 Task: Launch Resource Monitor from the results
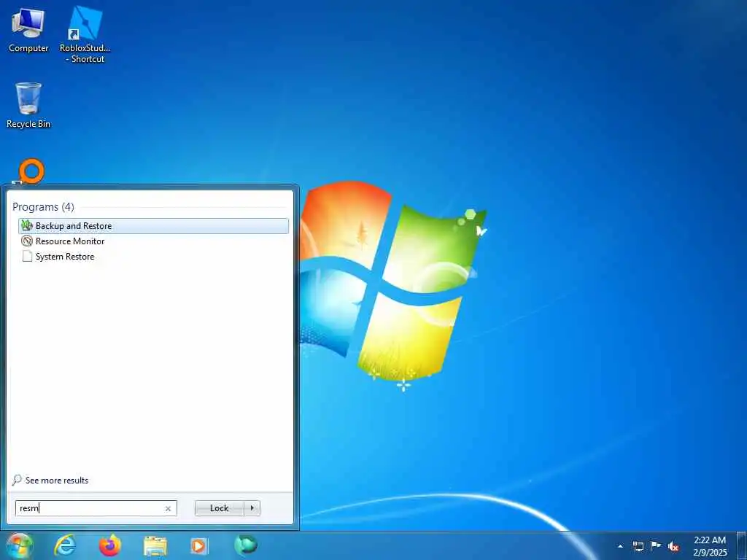[153, 241]
